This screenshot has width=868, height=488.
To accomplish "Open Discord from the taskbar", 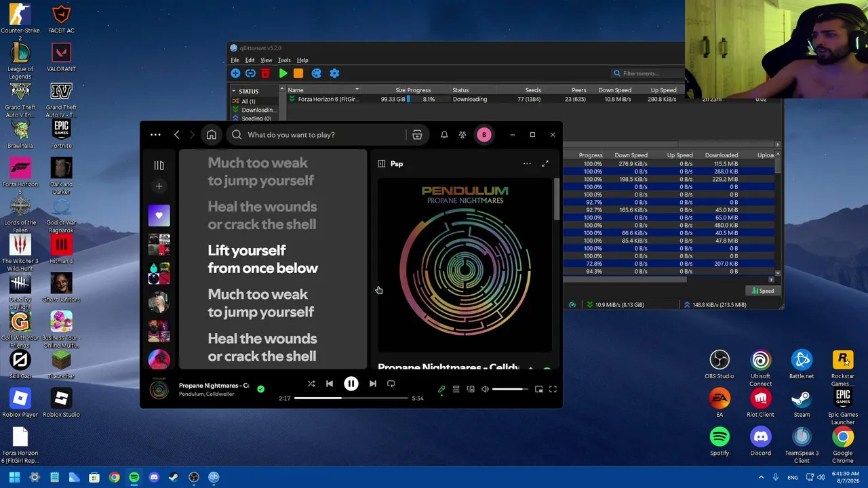I will pos(154,477).
